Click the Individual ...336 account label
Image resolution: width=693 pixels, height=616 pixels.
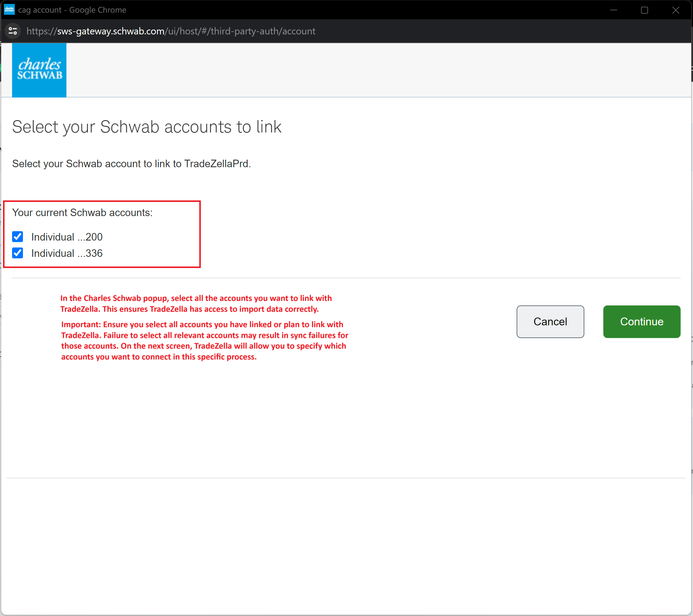point(67,253)
